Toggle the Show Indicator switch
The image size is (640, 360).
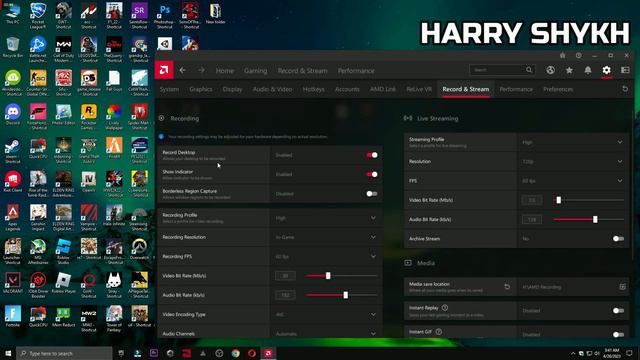[x=372, y=174]
